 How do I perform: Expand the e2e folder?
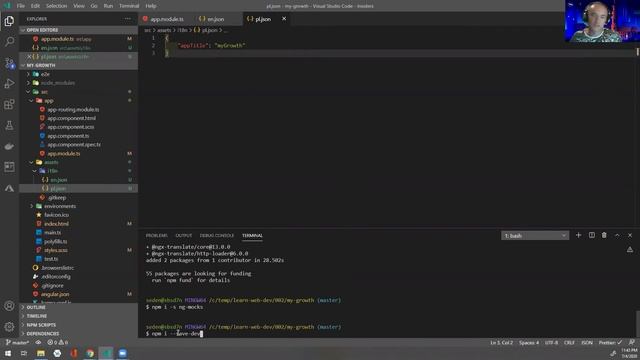click(45, 74)
